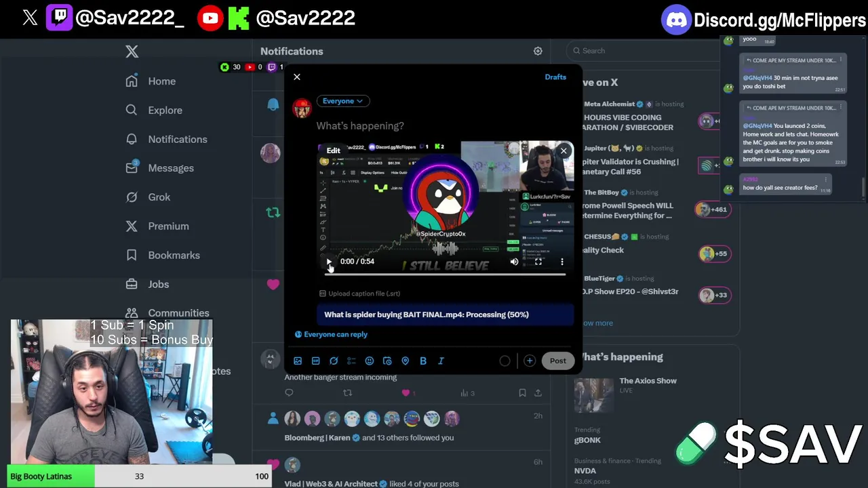
Task: Repost Another banger stream post
Action: pos(347,393)
